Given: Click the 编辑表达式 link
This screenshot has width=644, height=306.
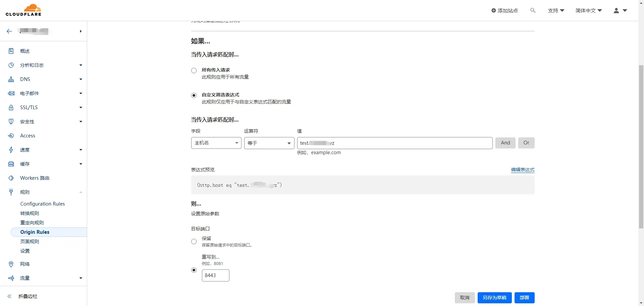Looking at the screenshot, I should point(523,170).
